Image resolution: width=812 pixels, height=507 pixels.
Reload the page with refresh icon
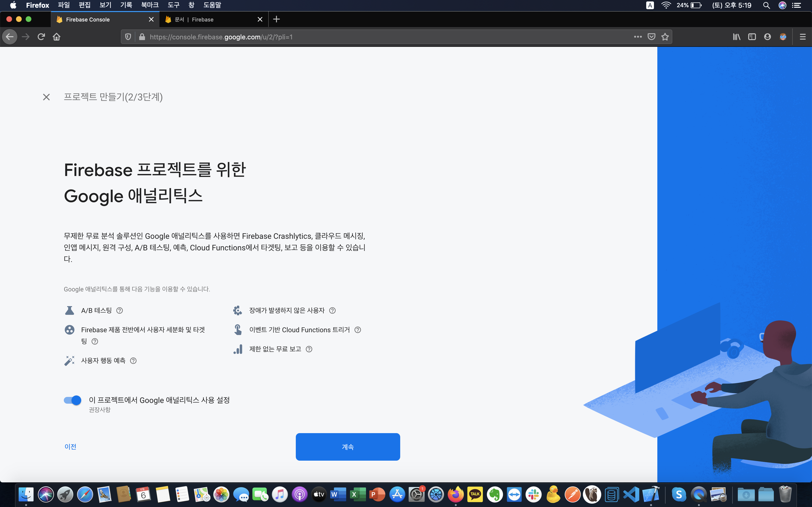point(41,37)
